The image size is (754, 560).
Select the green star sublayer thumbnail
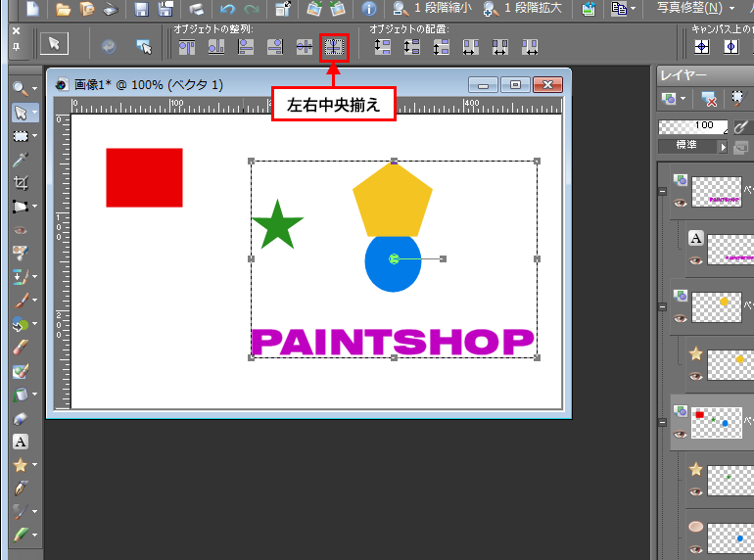point(730,480)
